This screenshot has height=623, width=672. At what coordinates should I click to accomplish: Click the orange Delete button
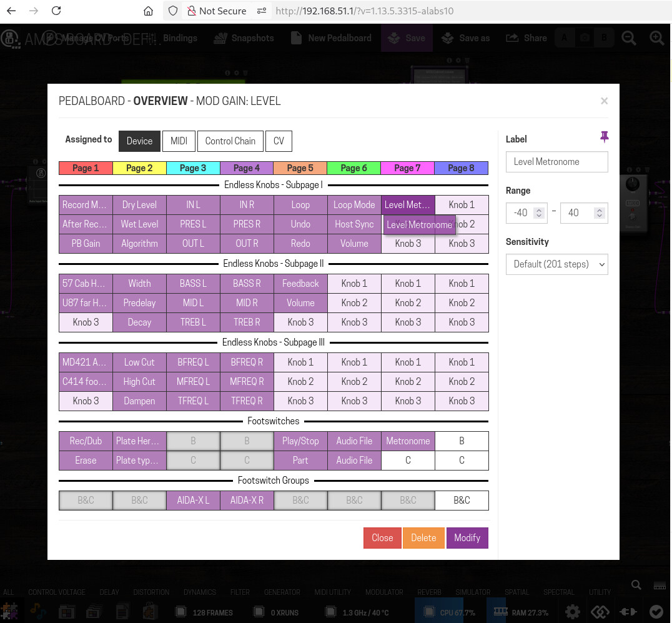click(x=423, y=537)
